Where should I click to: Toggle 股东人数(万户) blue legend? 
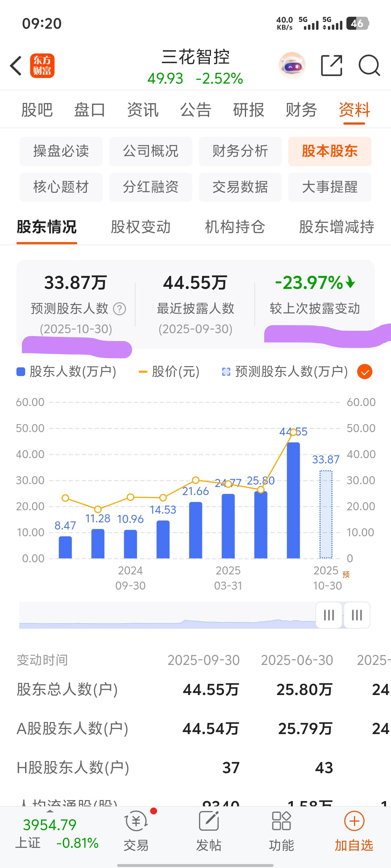tap(66, 372)
